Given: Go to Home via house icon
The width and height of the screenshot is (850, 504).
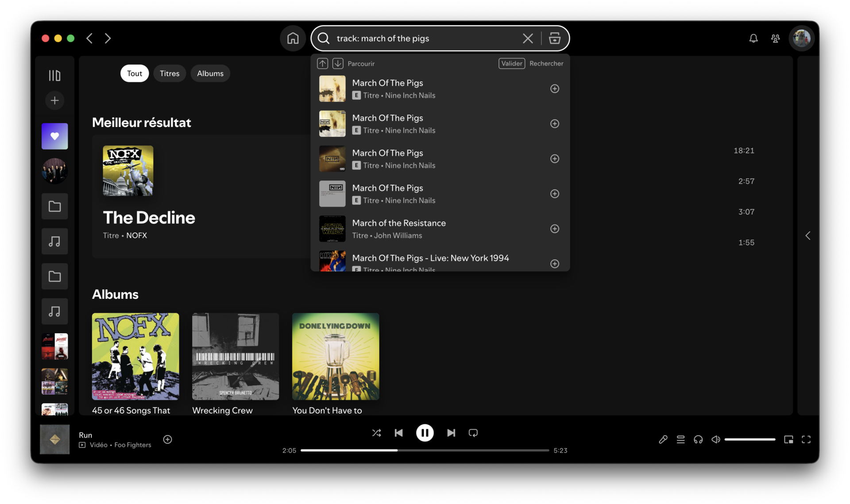Looking at the screenshot, I should click(x=293, y=38).
